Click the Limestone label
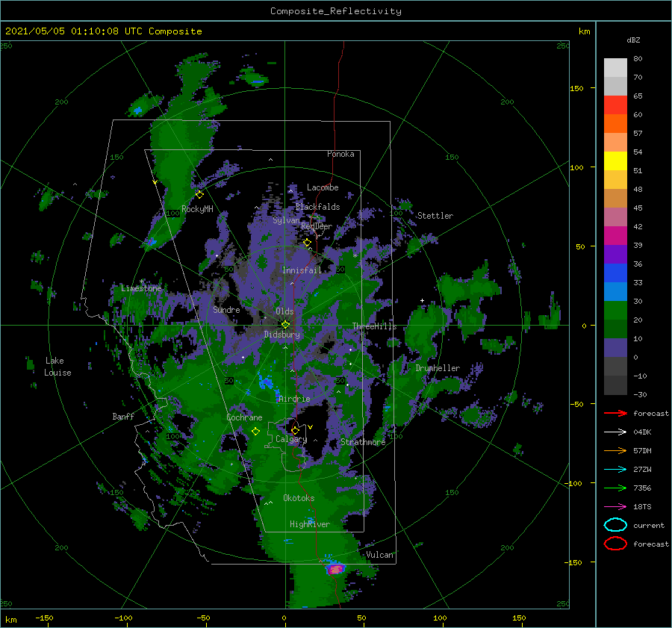Viewport: 672px width, 628px height. coord(141,288)
